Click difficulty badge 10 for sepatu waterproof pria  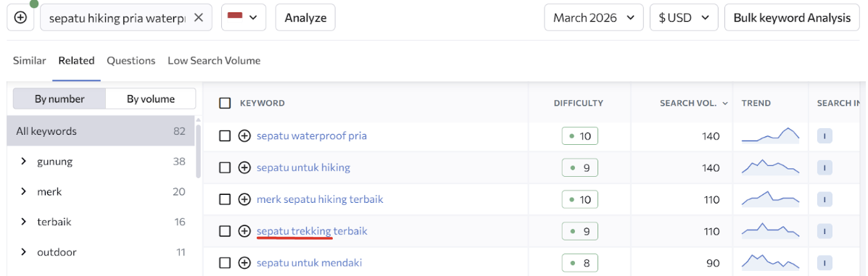(x=580, y=136)
